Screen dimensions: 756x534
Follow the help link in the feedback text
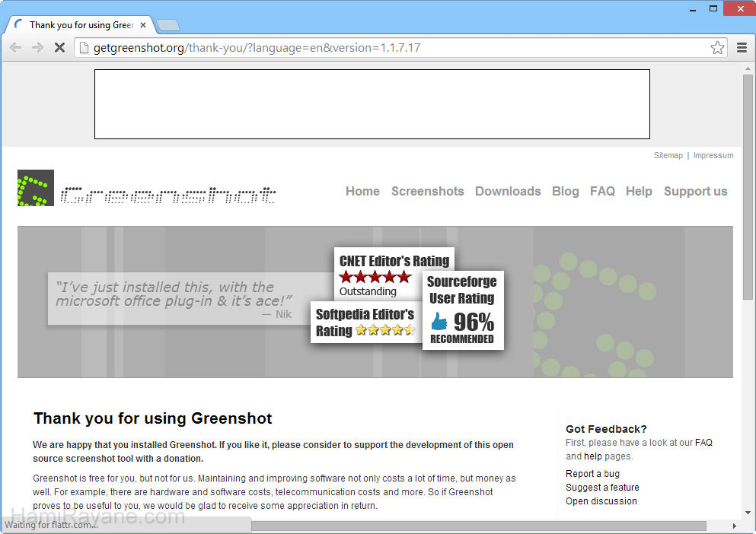point(593,456)
